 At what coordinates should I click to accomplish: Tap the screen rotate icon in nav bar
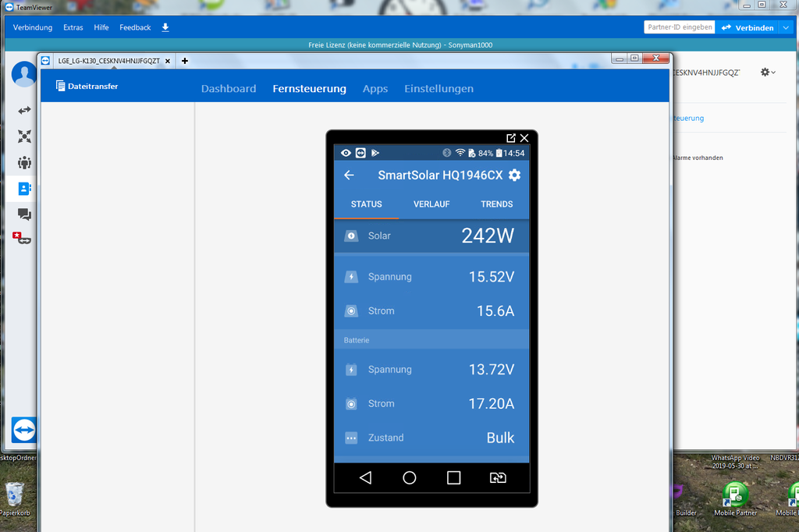(498, 477)
